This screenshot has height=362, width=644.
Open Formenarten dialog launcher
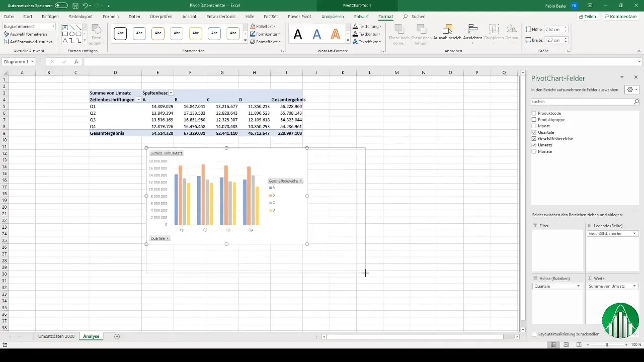pos(282,51)
